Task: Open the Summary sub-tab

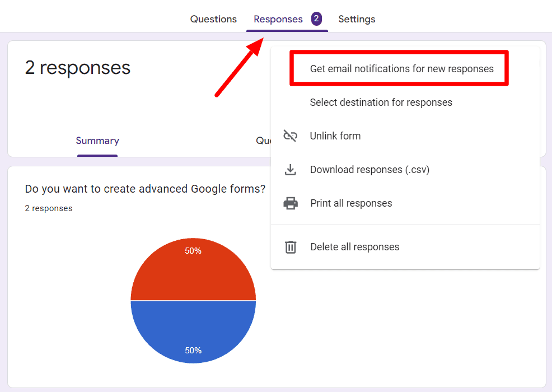Action: (x=97, y=141)
